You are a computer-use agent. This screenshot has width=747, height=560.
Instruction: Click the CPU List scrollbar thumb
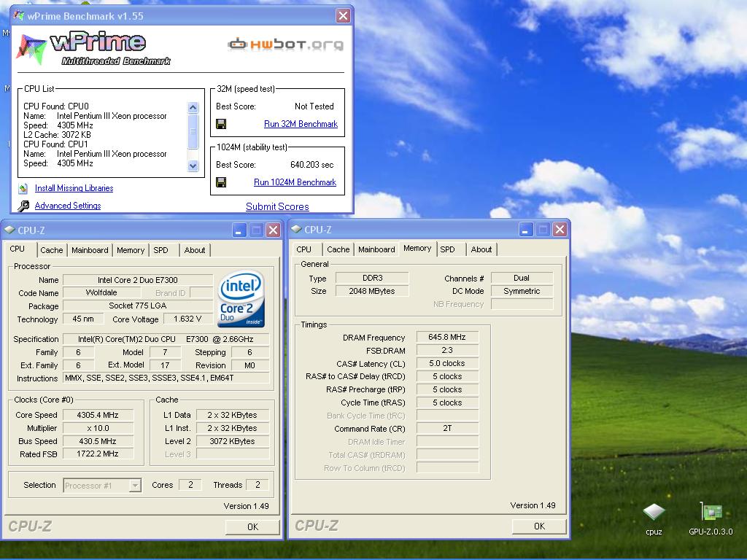(x=193, y=131)
